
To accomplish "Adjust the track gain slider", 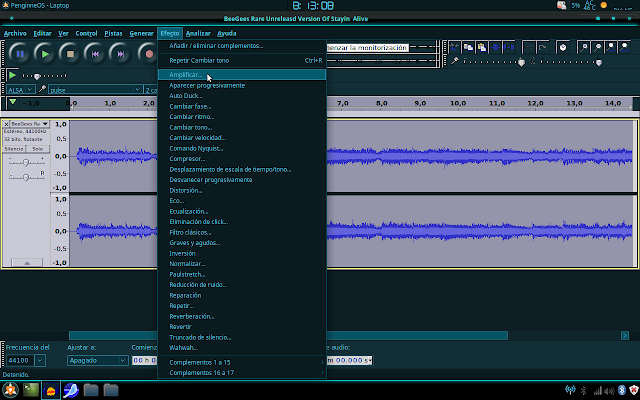I will click(x=27, y=162).
